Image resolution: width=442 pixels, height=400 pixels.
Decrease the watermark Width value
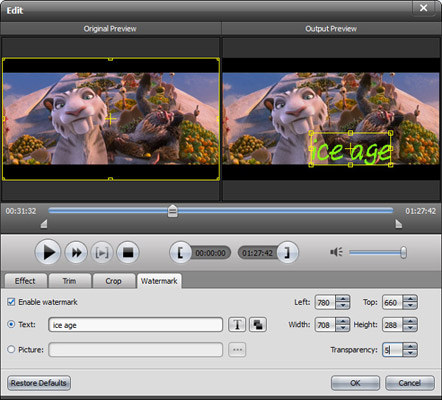tap(343, 328)
